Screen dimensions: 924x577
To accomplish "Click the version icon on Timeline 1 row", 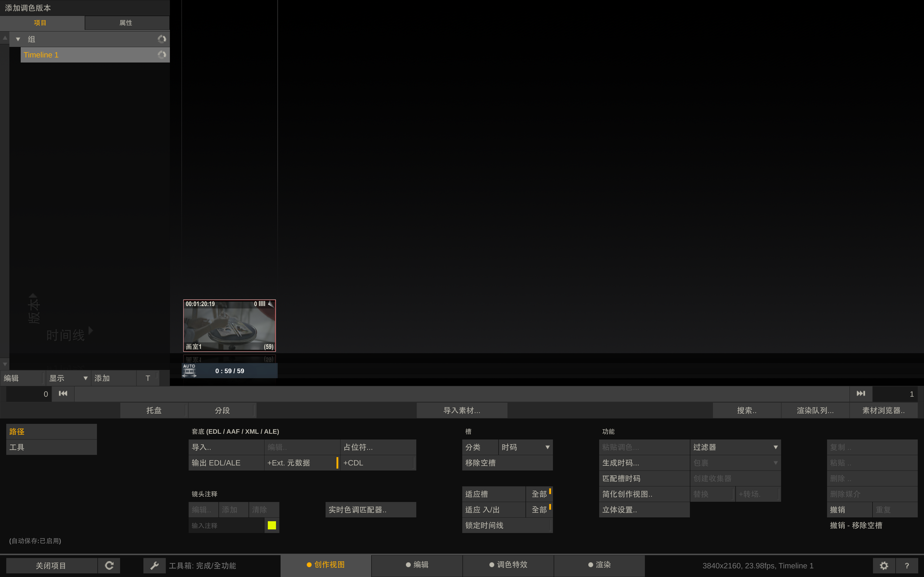I will [x=162, y=55].
